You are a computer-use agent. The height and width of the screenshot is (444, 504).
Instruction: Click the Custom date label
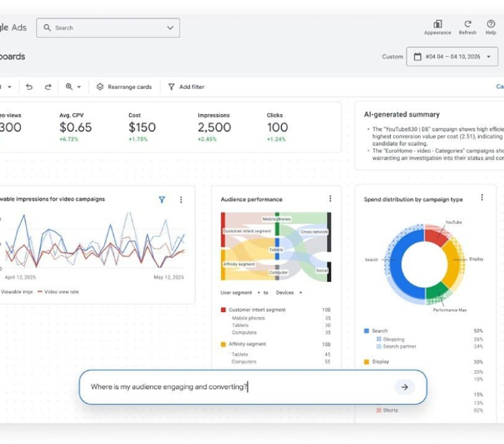392,56
